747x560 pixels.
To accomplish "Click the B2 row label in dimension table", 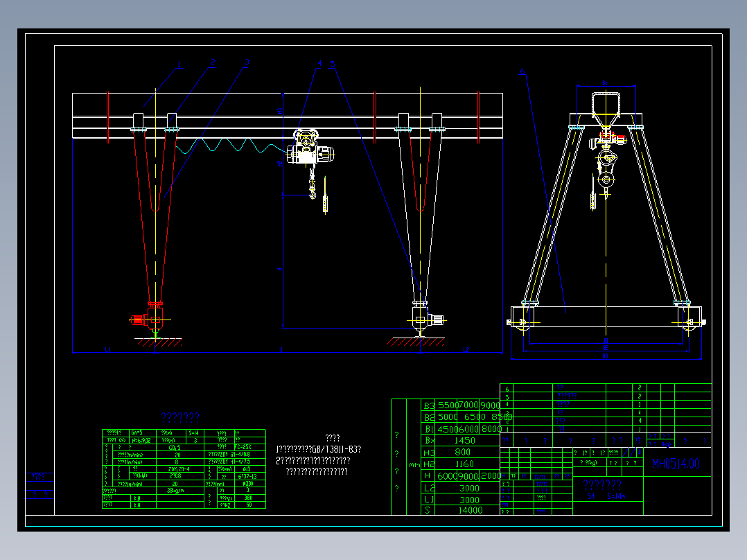I will pyautogui.click(x=429, y=417).
